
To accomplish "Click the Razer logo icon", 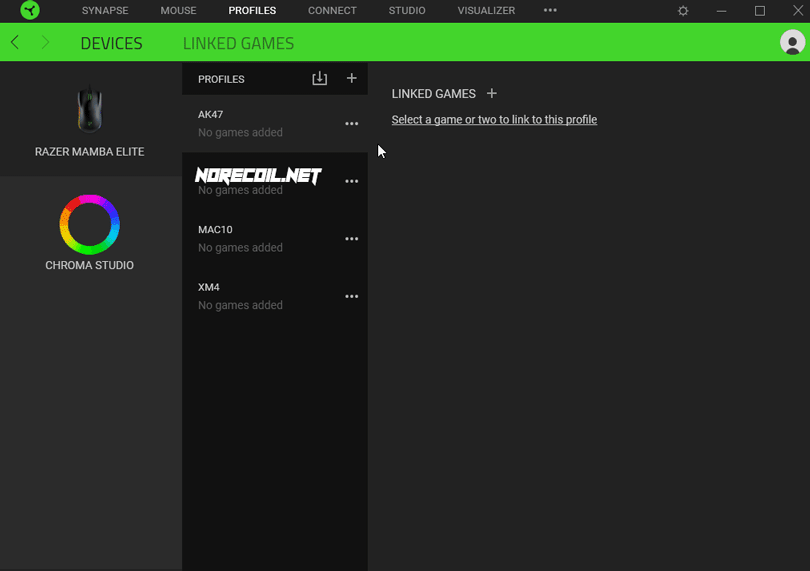I will pyautogui.click(x=30, y=10).
